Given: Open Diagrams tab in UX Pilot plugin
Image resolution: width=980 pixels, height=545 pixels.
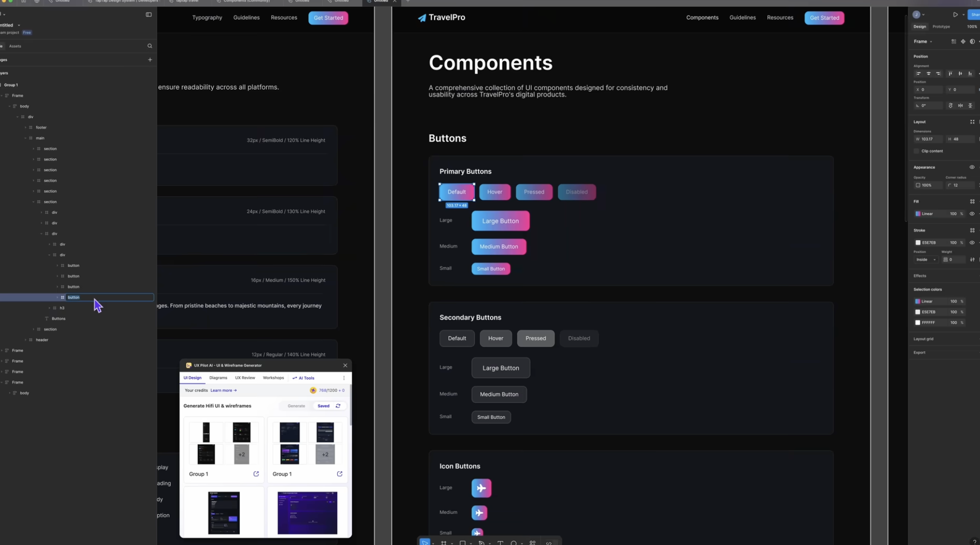Looking at the screenshot, I should (218, 378).
